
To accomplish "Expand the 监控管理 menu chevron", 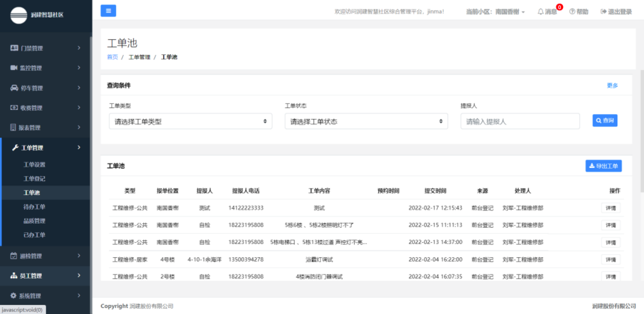I will click(x=79, y=68).
